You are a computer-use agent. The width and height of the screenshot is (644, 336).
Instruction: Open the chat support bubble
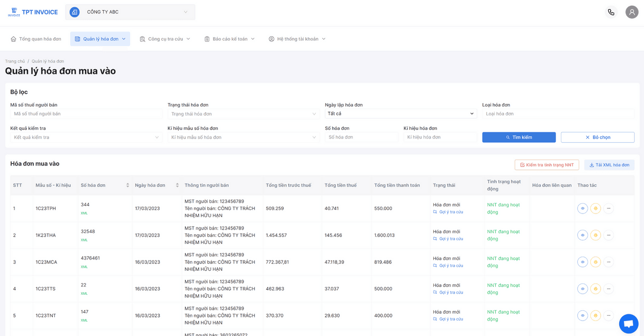[629, 324]
